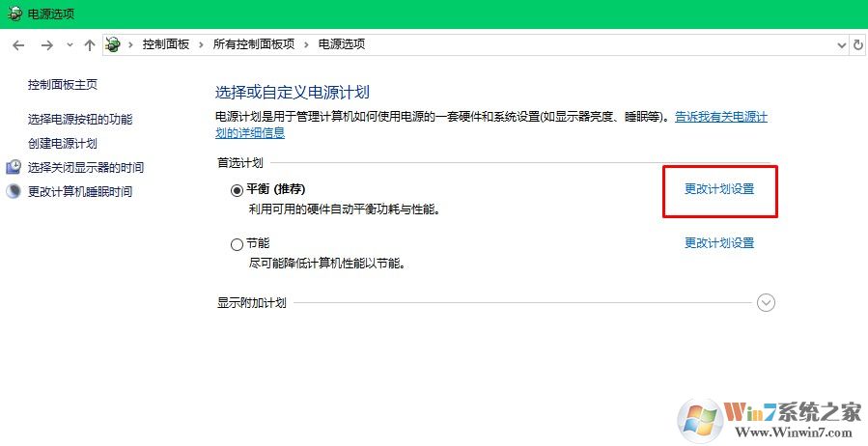Open 告诉我有关电源计划的详细信息 link
The height and width of the screenshot is (446, 868).
pyautogui.click(x=720, y=118)
